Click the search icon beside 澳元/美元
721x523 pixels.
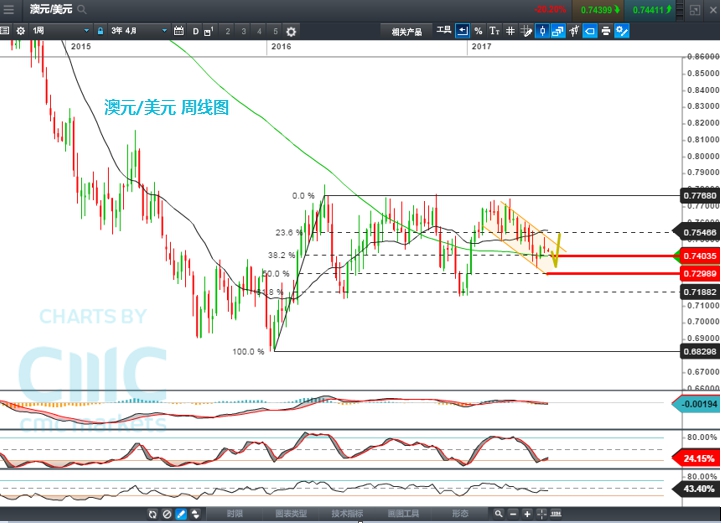(80, 9)
